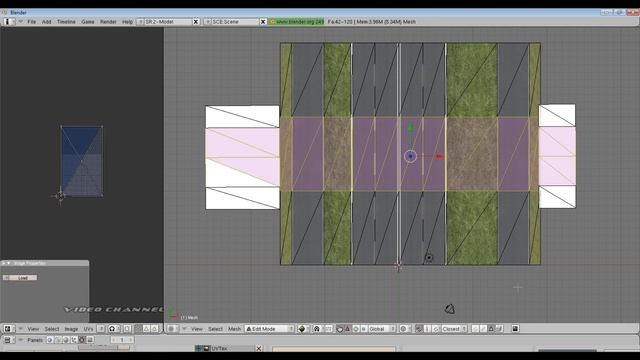Click the manipulator center circle
Viewport: 640px width, 360px height.
[x=410, y=156]
